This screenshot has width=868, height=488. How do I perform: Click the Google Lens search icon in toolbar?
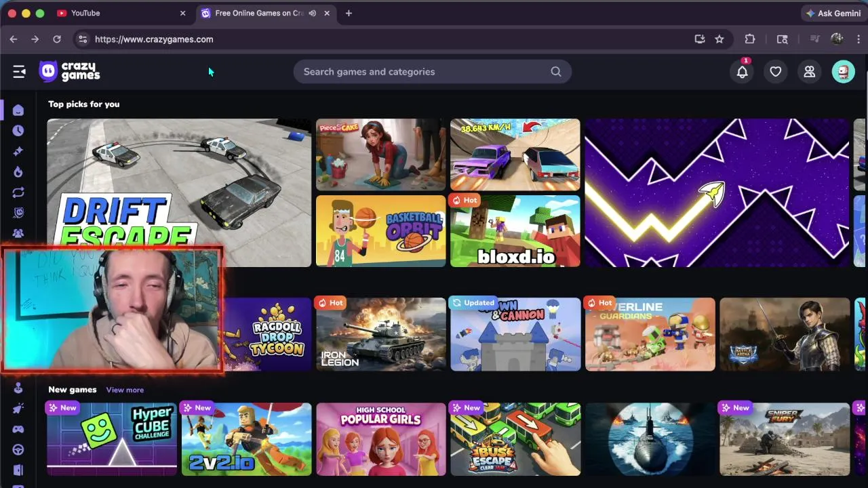coord(783,39)
